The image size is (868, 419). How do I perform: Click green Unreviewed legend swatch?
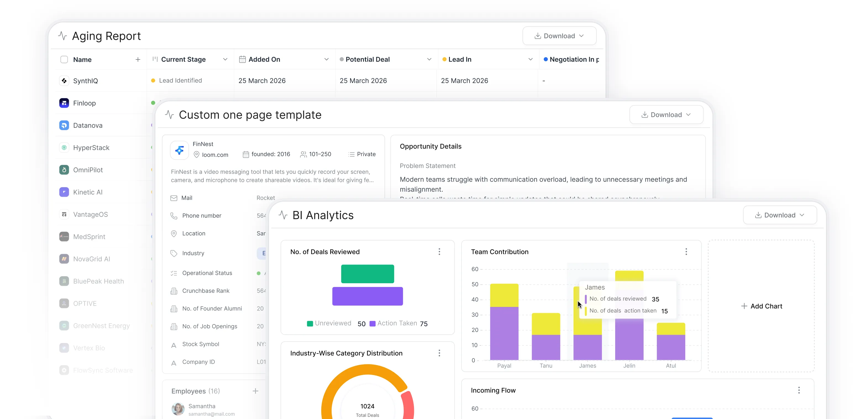(310, 324)
